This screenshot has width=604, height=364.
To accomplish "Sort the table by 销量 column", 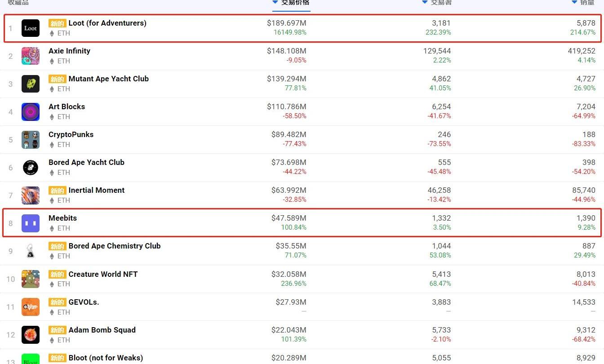I will click(x=583, y=3).
